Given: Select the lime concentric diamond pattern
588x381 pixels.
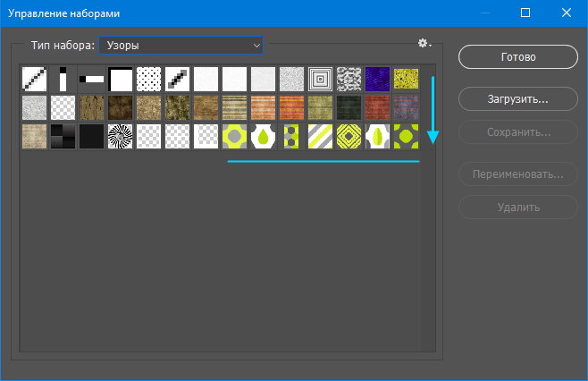Looking at the screenshot, I should coord(349,136).
